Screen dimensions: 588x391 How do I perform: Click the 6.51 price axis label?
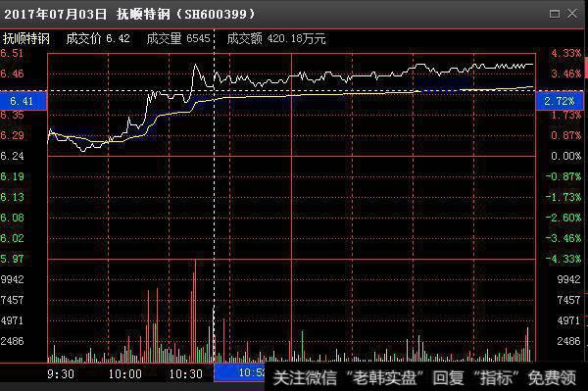point(12,53)
